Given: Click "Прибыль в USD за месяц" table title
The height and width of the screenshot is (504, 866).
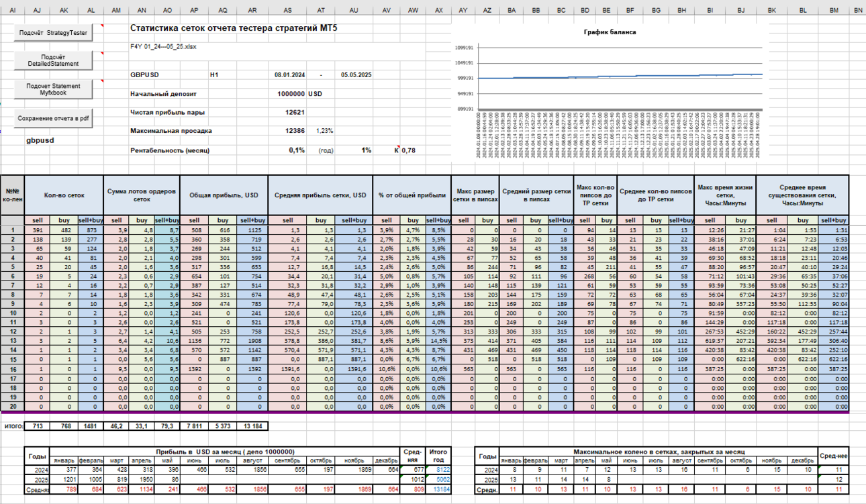Looking at the screenshot, I should pos(224,452).
